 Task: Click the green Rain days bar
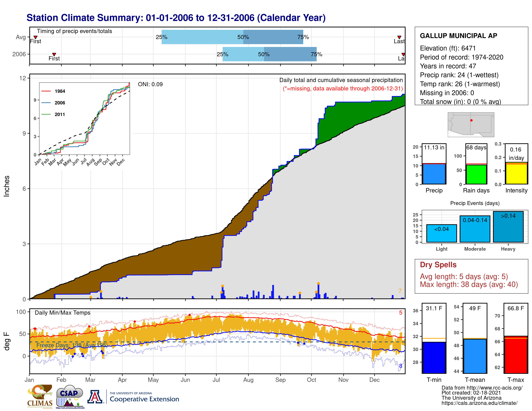tap(476, 175)
